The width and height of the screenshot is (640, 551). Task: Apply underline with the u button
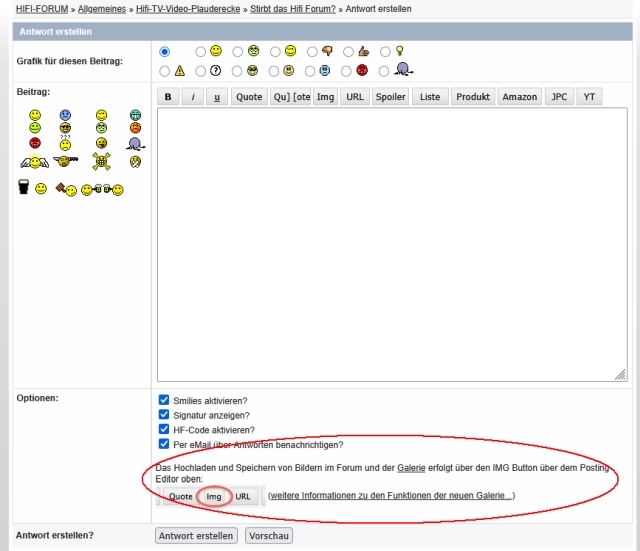pyautogui.click(x=217, y=97)
